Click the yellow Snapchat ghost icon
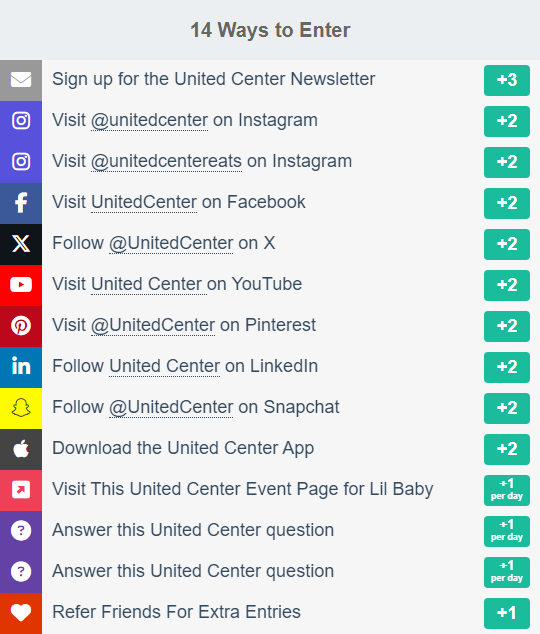Screen dimensions: 540x634 click(21, 408)
